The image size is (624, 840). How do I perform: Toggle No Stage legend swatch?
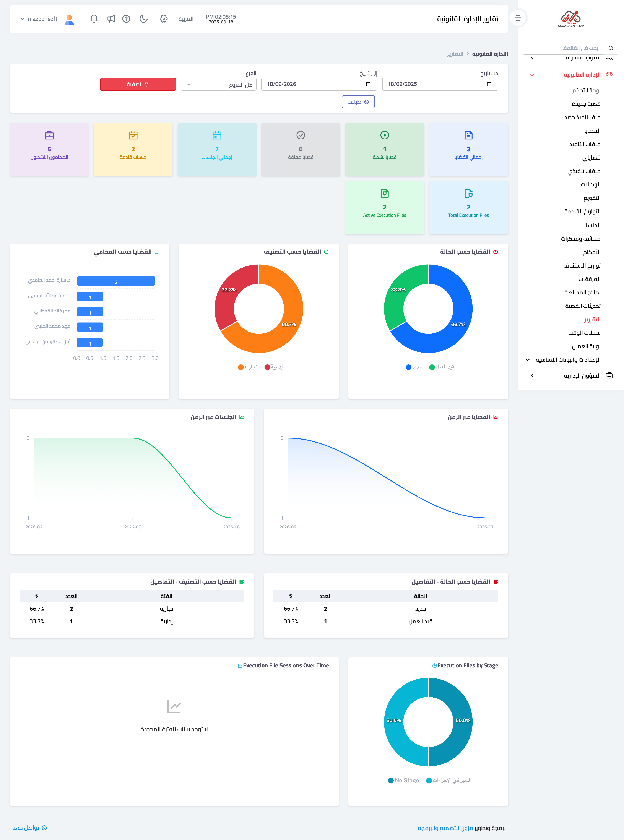[391, 781]
